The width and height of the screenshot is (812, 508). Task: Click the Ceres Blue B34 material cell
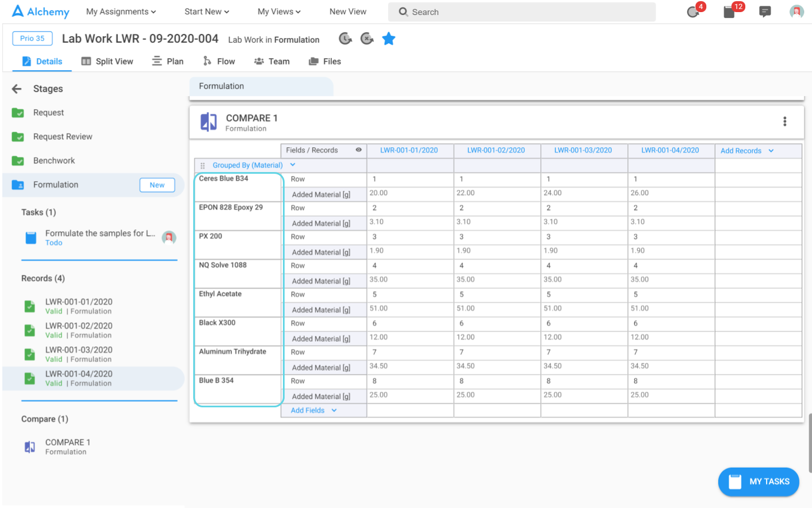click(x=238, y=187)
